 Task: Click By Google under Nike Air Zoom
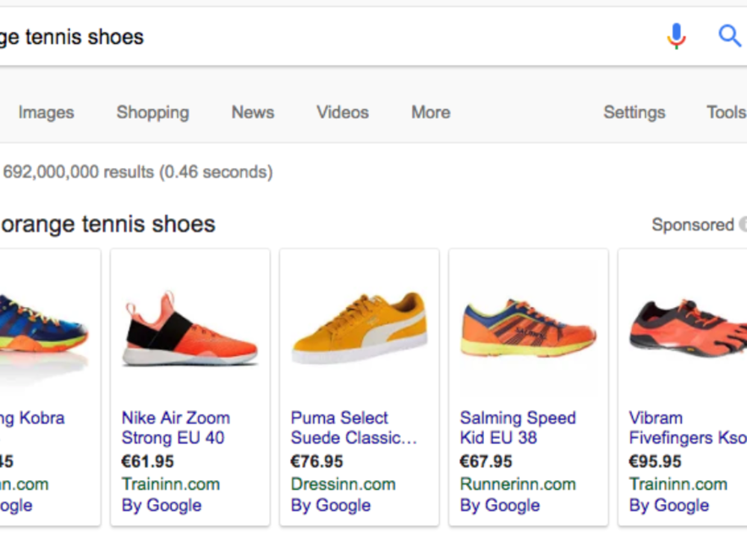tap(161, 505)
